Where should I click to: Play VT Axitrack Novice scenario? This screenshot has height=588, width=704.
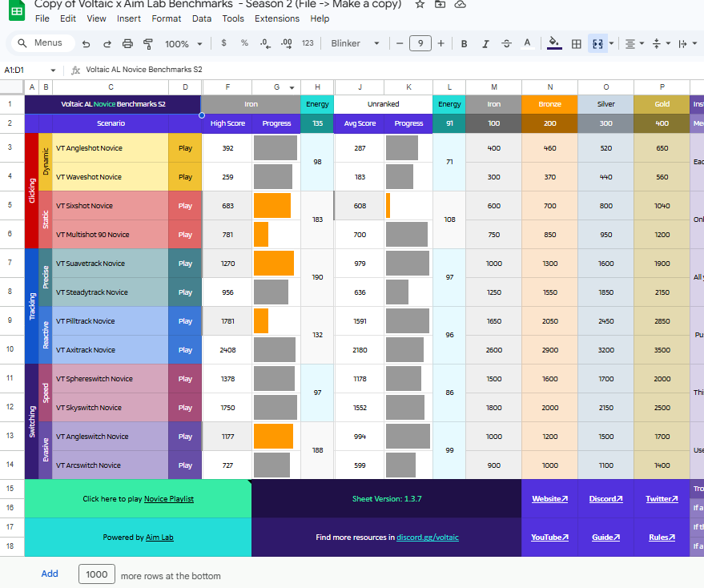[x=185, y=350]
